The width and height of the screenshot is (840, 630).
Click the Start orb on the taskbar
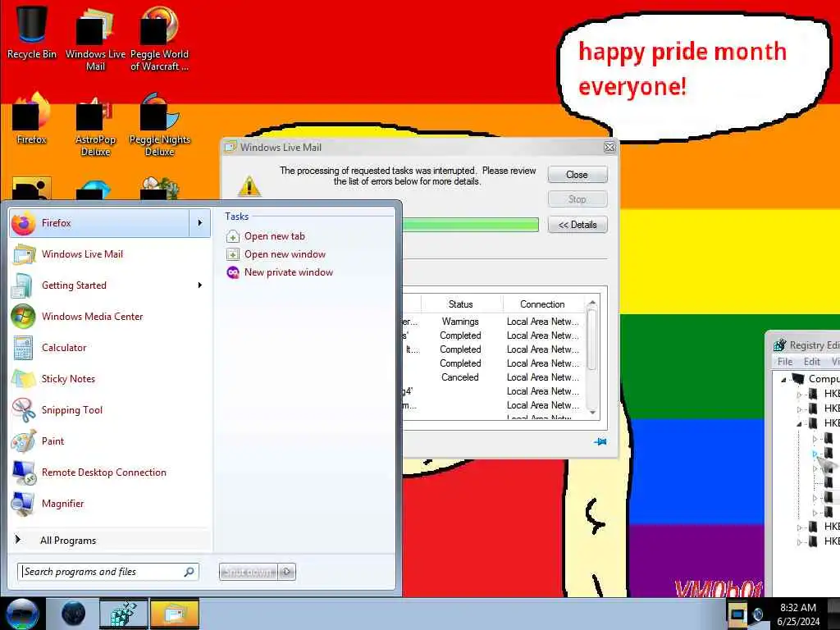22,614
